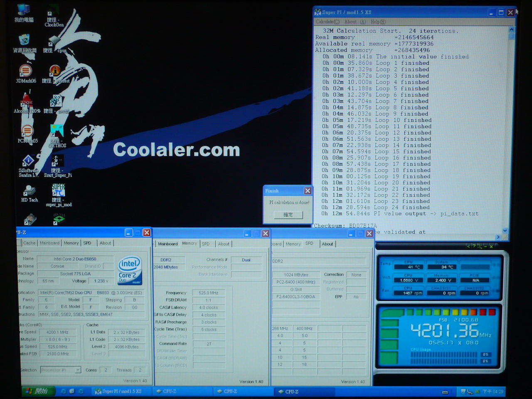Open the super_pi_mod shortcut icon

click(59, 195)
